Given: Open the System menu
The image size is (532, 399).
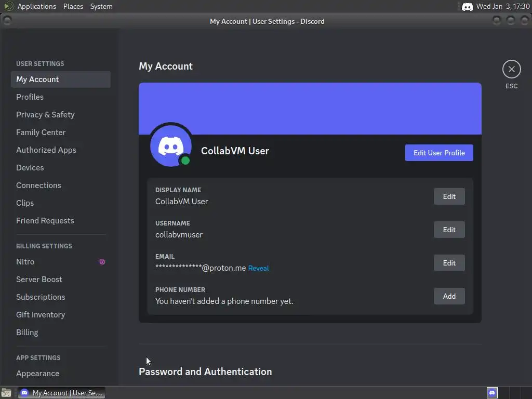Looking at the screenshot, I should (101, 6).
